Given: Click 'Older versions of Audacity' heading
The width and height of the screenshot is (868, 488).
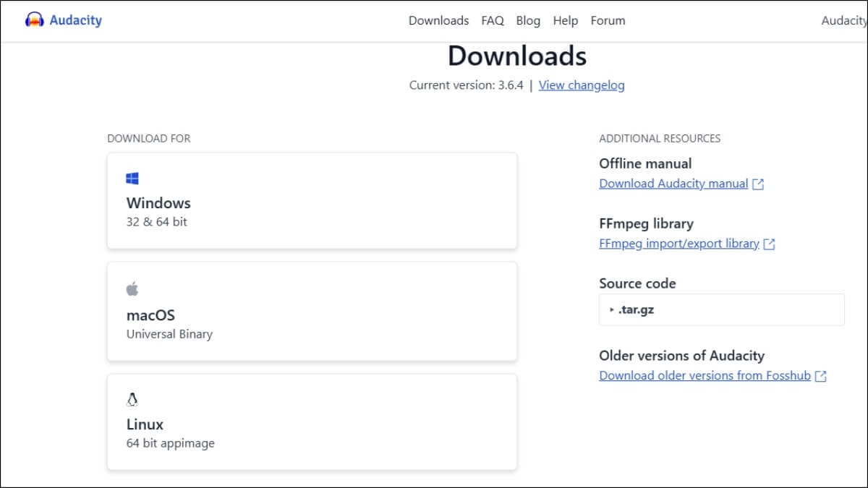Looking at the screenshot, I should [x=681, y=356].
